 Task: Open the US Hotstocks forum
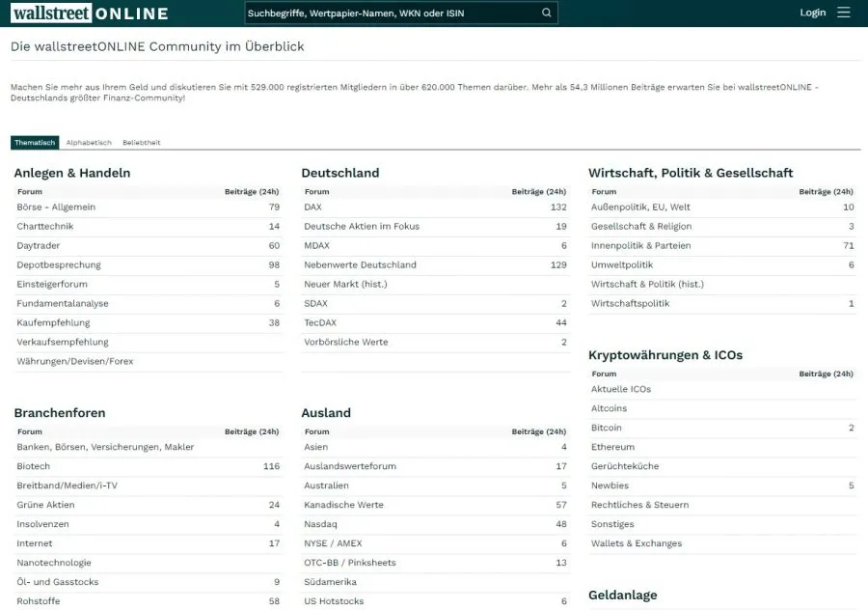click(334, 601)
